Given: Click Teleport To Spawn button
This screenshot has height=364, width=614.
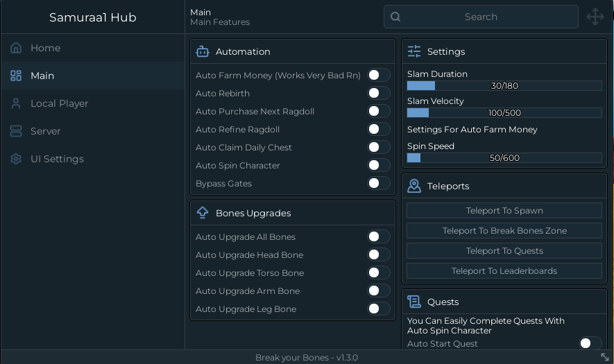Looking at the screenshot, I should 504,211.
